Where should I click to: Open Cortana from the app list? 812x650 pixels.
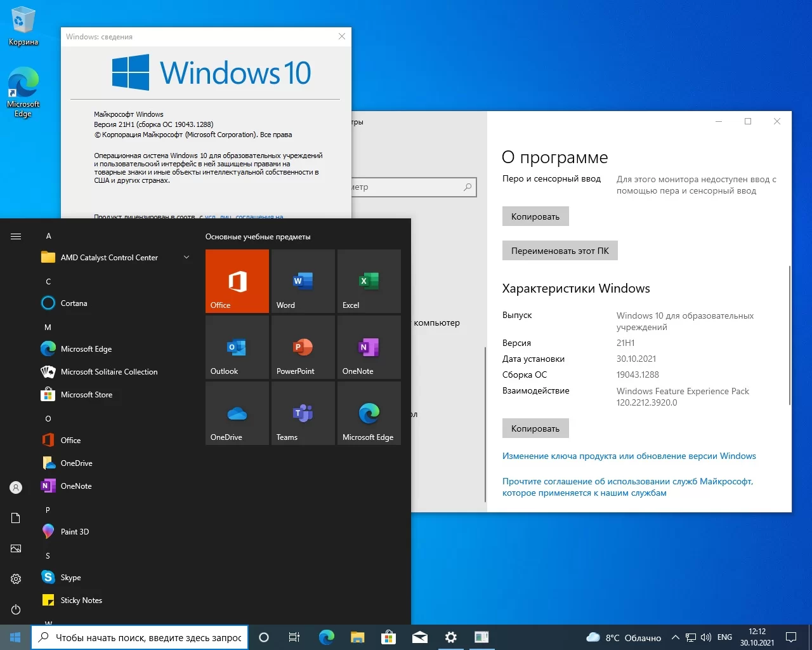click(115, 303)
